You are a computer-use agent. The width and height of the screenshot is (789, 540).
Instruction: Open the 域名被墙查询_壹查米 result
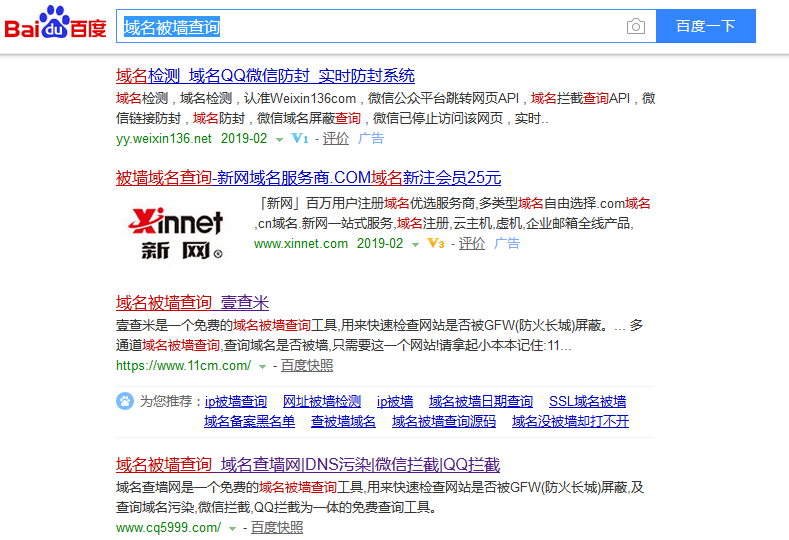[192, 303]
